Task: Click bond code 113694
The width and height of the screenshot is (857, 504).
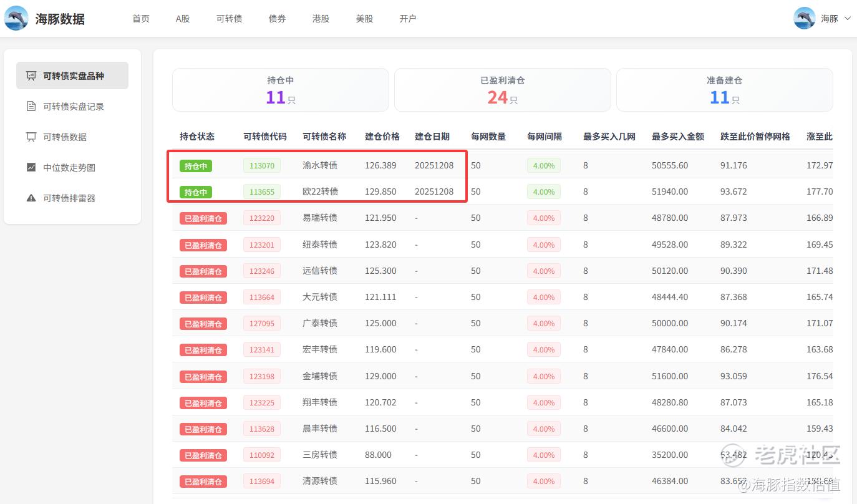Action: click(x=262, y=481)
